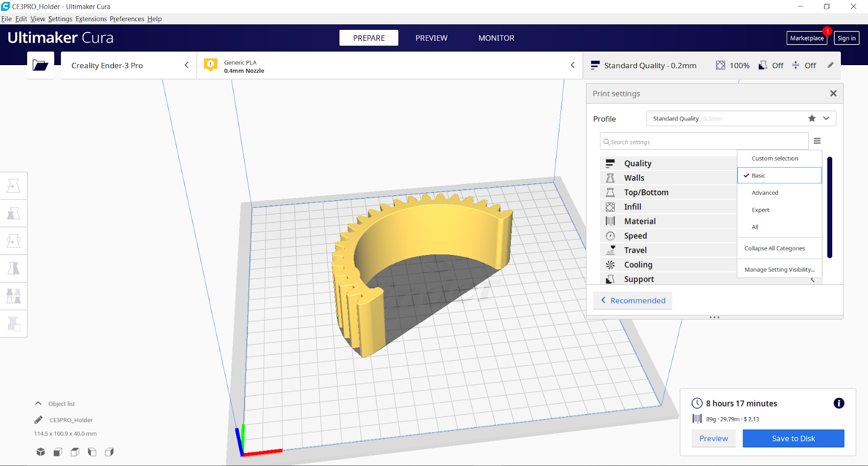The image size is (868, 466).
Task: Click the print settings scrollbar
Action: point(829,207)
